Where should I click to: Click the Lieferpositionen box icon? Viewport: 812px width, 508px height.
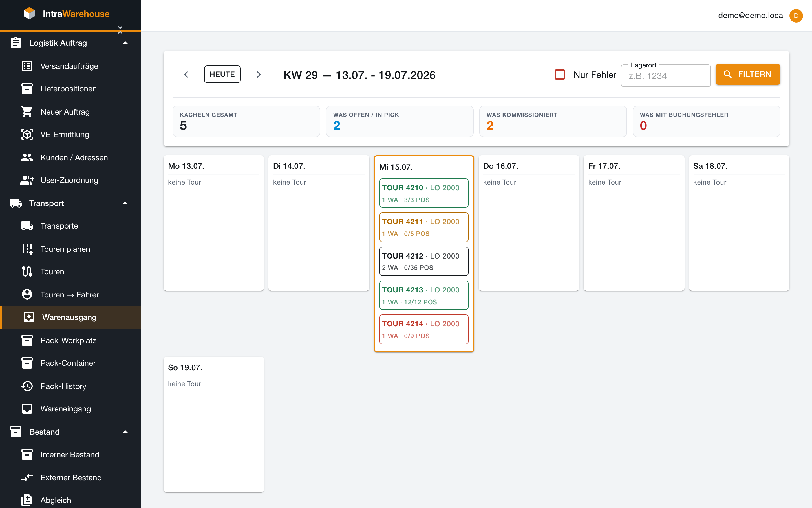click(x=27, y=89)
